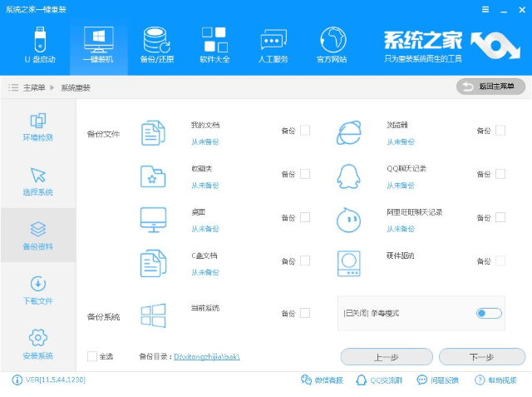This screenshot has height=397, width=532.
Task: Click the 阿里旺旺 chat records icon
Action: coord(348,220)
